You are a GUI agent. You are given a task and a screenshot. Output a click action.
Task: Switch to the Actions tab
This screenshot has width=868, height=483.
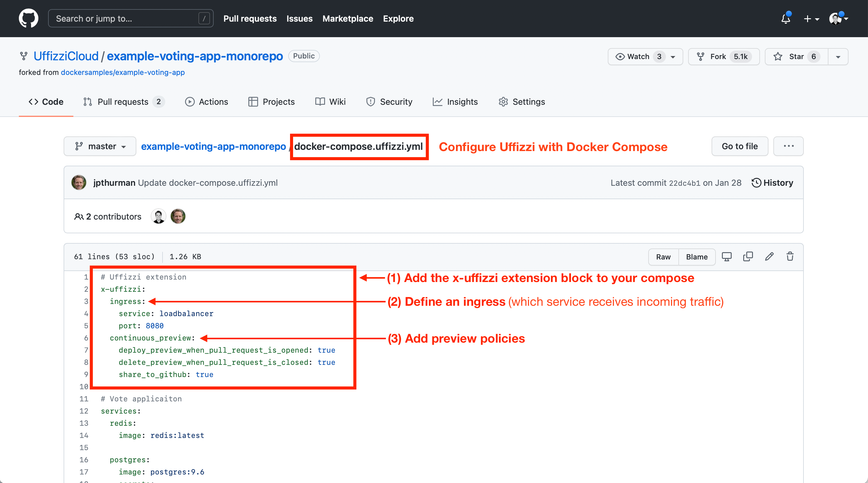click(x=207, y=102)
